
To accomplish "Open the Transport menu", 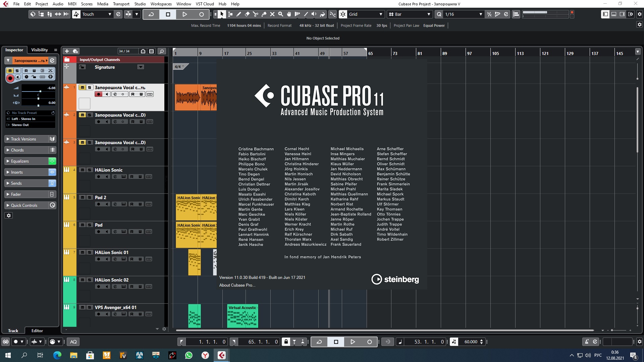I will tap(121, 4).
